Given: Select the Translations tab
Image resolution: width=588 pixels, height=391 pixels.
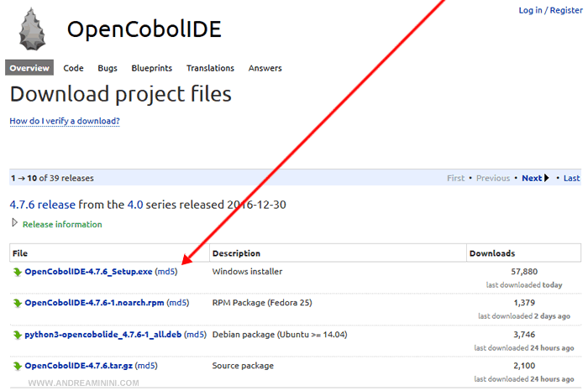Looking at the screenshot, I should click(210, 68).
